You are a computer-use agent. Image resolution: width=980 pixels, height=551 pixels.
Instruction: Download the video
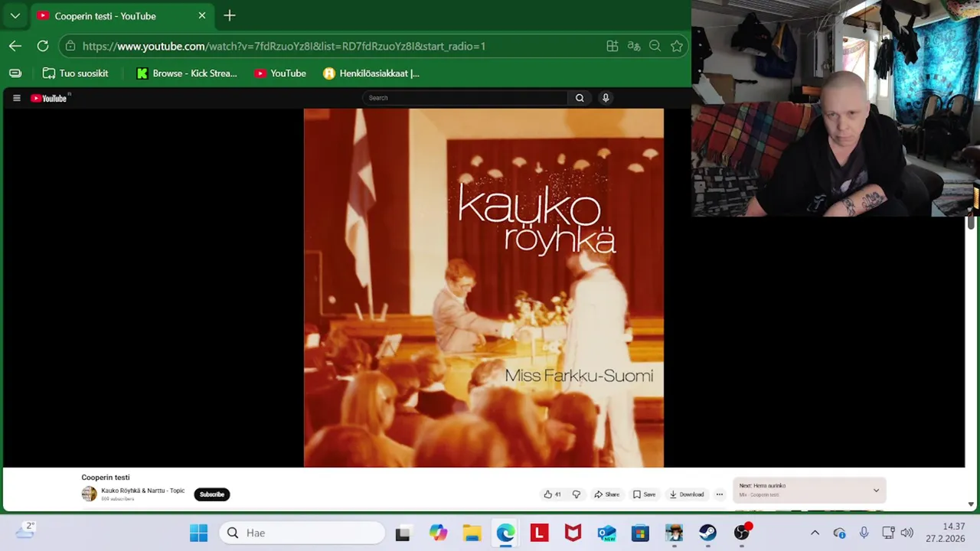click(687, 494)
